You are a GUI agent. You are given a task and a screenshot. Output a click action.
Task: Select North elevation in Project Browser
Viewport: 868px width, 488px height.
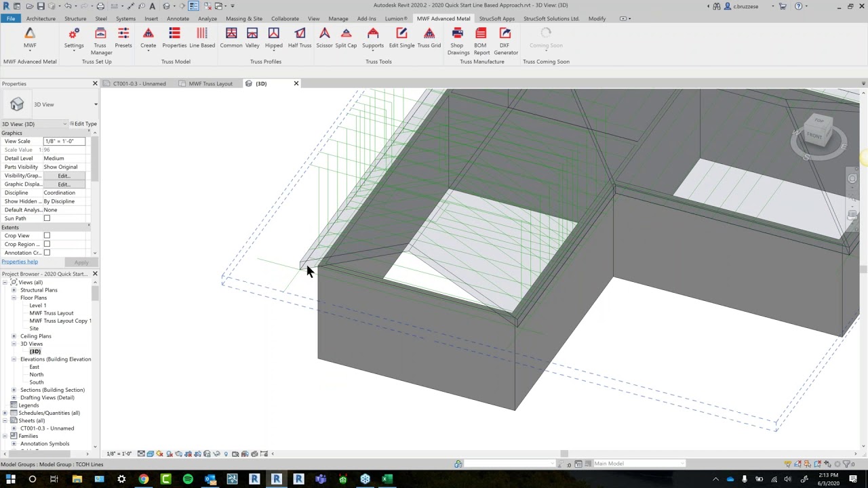(x=37, y=374)
